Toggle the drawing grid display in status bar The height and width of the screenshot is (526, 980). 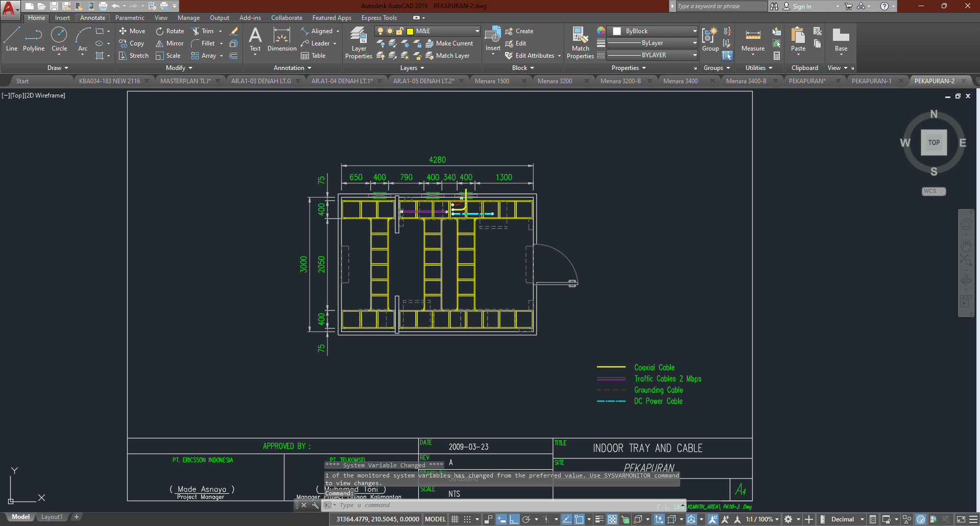pos(455,519)
